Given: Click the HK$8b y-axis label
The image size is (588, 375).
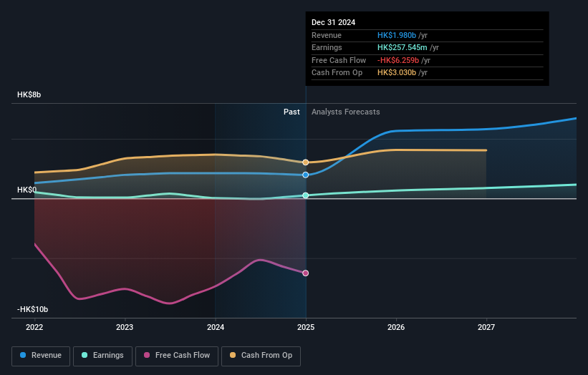Looking at the screenshot, I should click(x=29, y=94).
